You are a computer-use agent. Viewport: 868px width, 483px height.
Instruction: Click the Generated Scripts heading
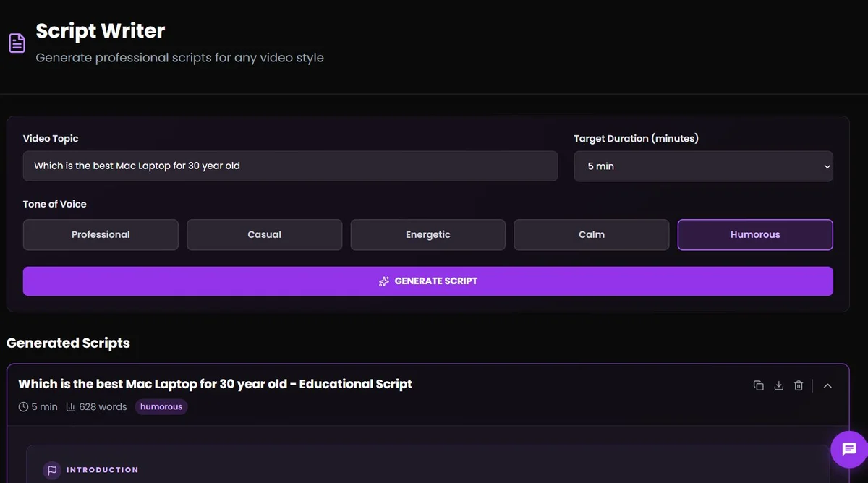(68, 343)
